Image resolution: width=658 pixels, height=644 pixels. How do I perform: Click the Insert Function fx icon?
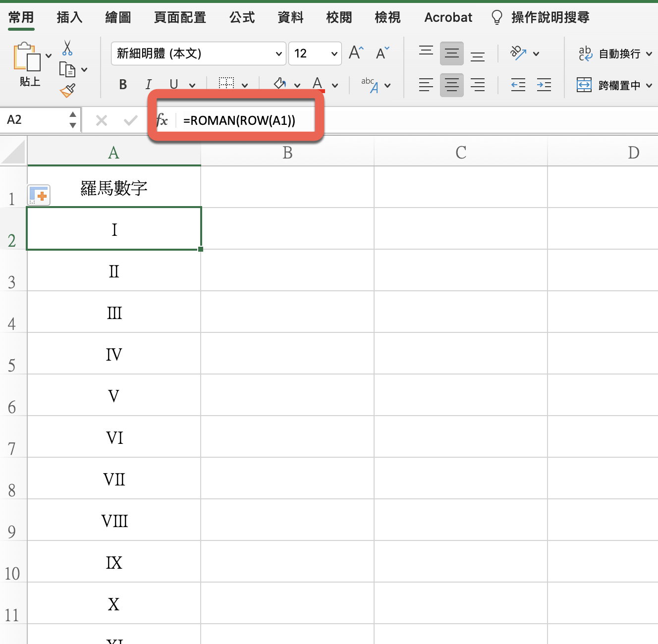click(x=162, y=120)
